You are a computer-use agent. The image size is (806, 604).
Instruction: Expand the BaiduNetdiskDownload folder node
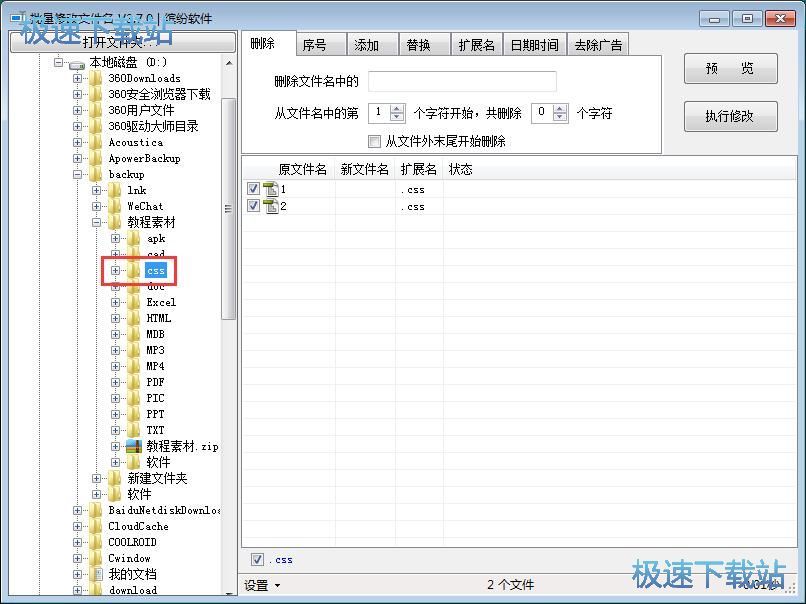click(x=77, y=510)
